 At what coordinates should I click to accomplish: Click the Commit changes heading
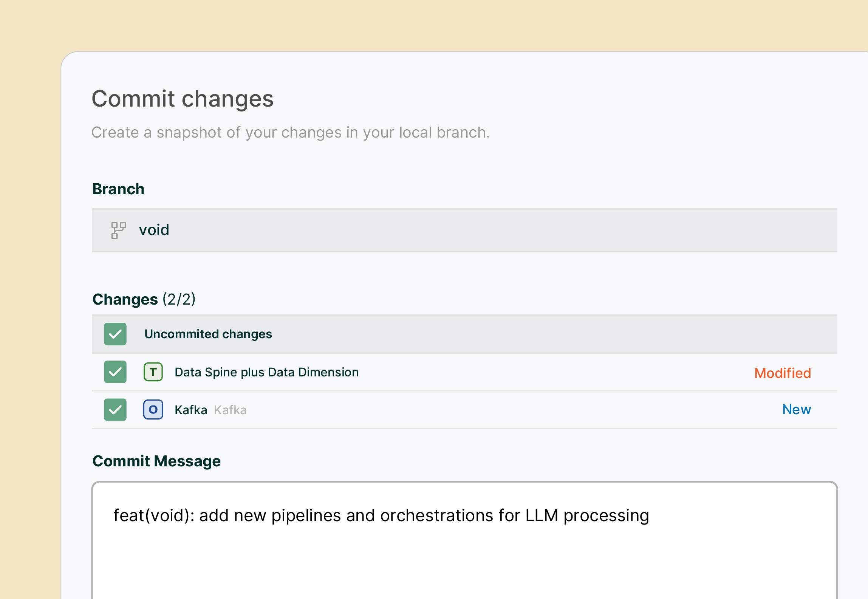click(183, 99)
